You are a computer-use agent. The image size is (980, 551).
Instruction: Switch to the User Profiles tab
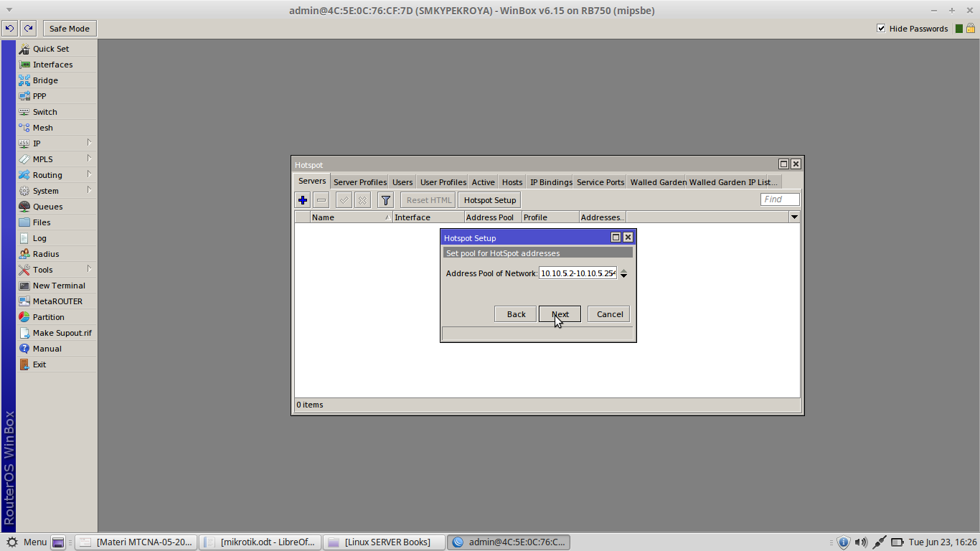(x=443, y=182)
